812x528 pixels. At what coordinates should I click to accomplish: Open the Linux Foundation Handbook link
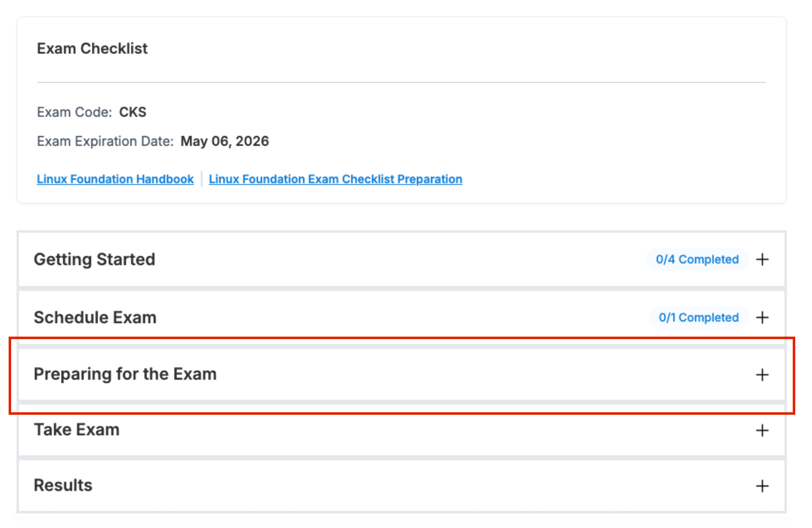(115, 179)
